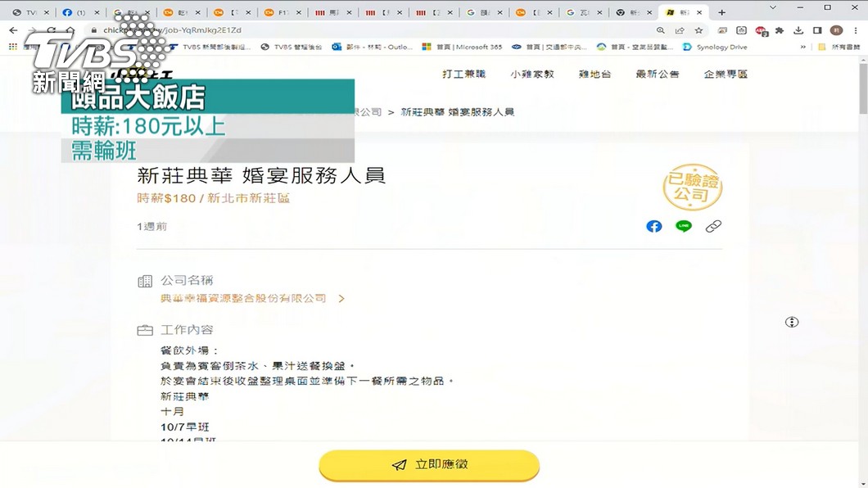Screen dimensions: 868x488
Task: Open the Chrome profile avatar
Action: (836, 30)
